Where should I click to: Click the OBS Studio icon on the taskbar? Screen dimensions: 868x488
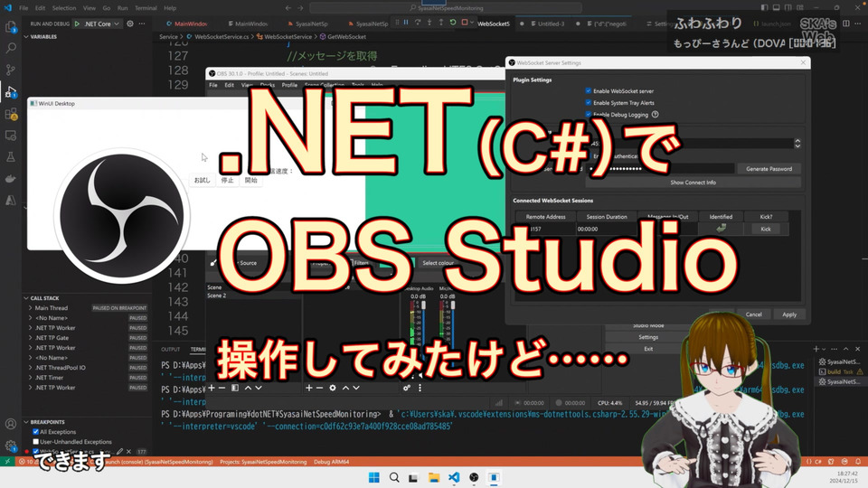point(474,477)
